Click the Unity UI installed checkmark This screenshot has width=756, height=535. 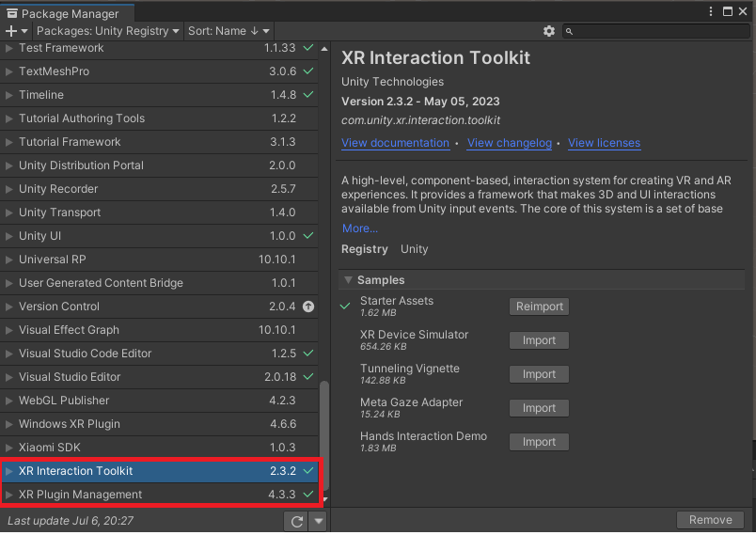[308, 236]
